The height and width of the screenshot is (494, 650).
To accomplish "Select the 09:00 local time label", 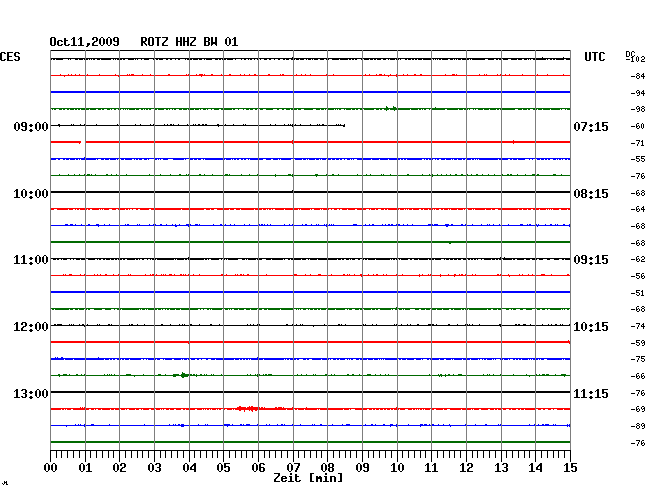I will [31, 126].
